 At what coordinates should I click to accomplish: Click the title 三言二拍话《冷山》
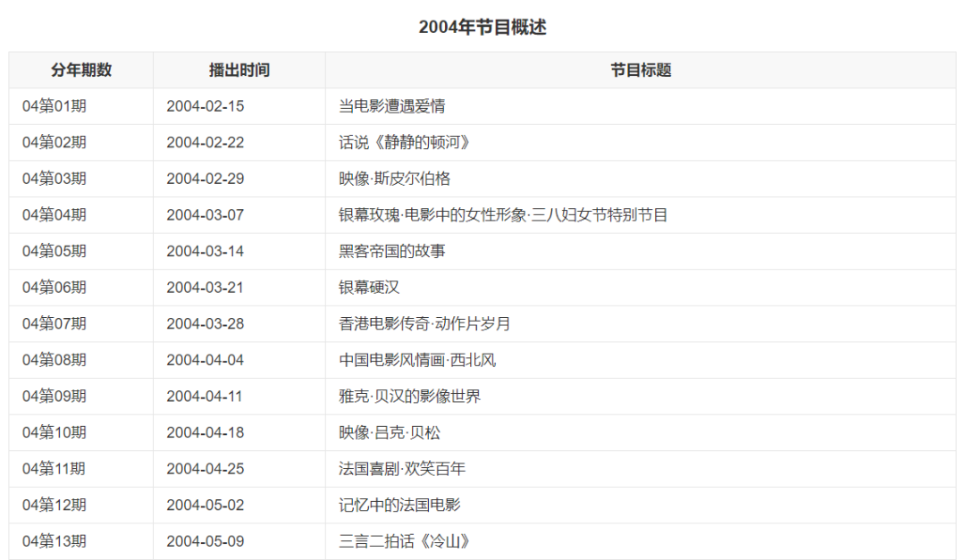pos(406,541)
